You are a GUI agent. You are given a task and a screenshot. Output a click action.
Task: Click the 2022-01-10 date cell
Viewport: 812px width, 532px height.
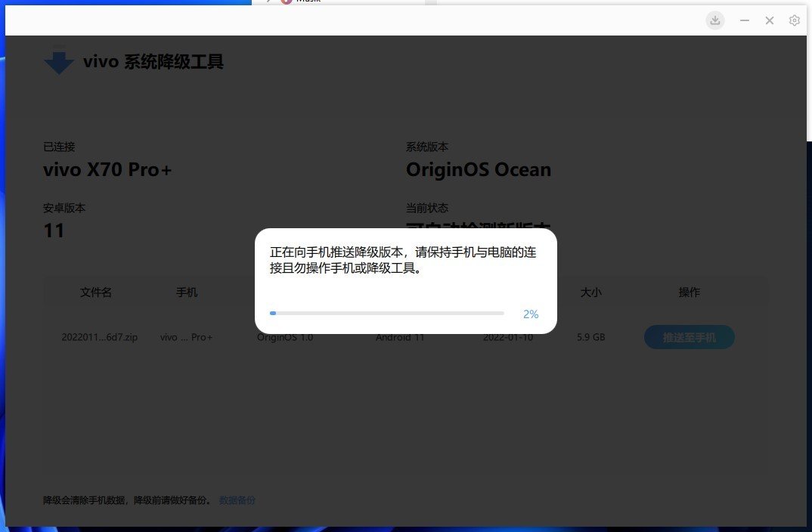pos(508,338)
